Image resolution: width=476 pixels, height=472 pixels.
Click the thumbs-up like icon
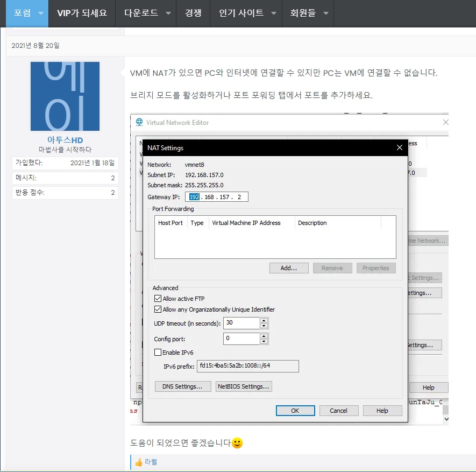(139, 462)
